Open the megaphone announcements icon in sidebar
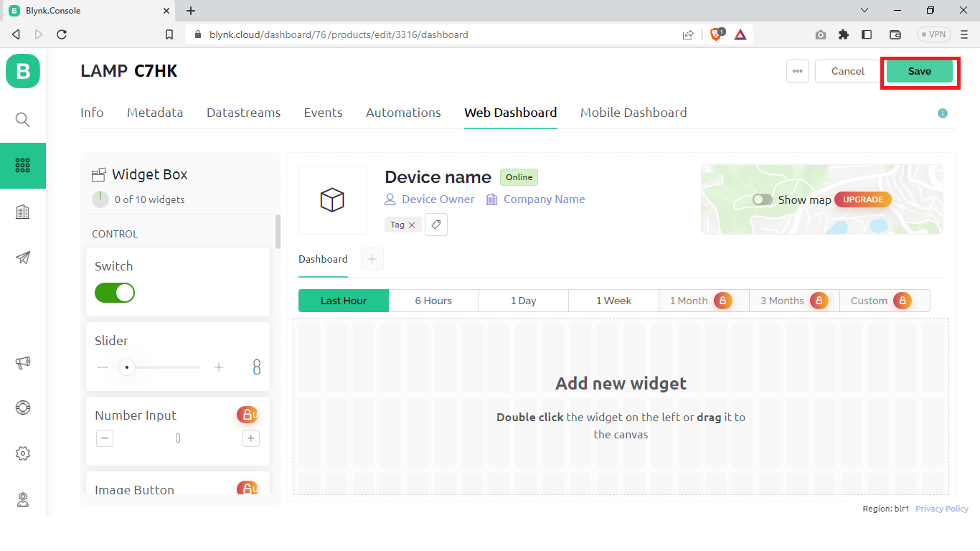980x551 pixels. pos(22,362)
